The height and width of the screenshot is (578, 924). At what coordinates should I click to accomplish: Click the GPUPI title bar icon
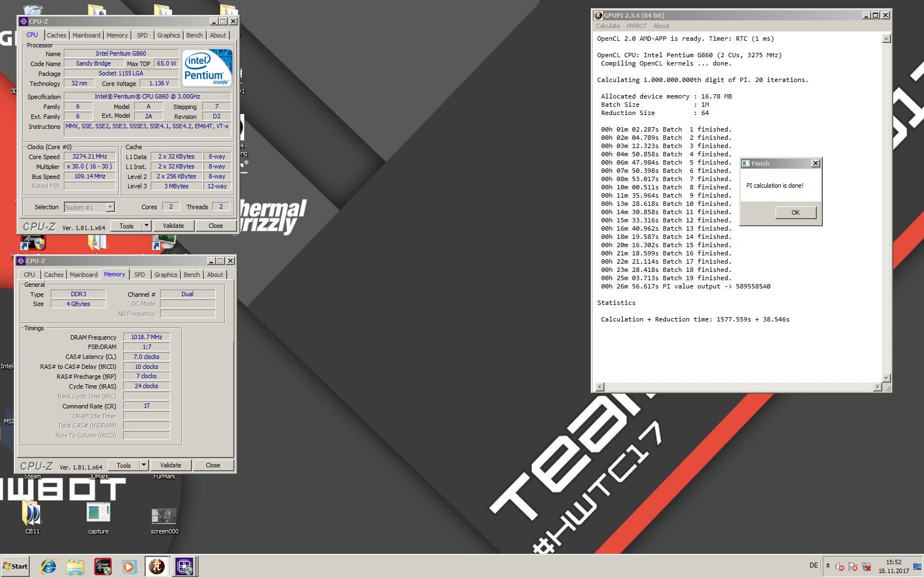click(x=599, y=15)
